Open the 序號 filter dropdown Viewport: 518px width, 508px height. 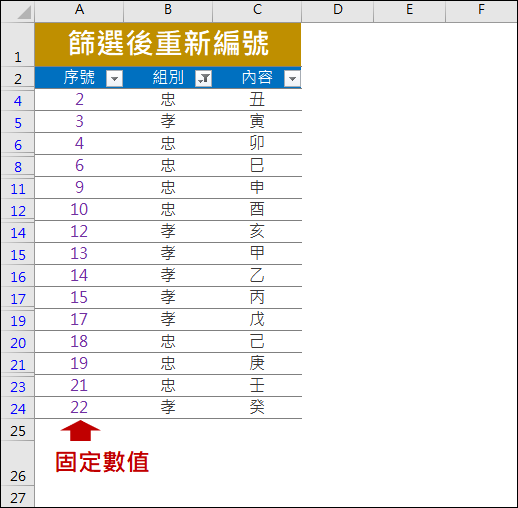tap(114, 79)
